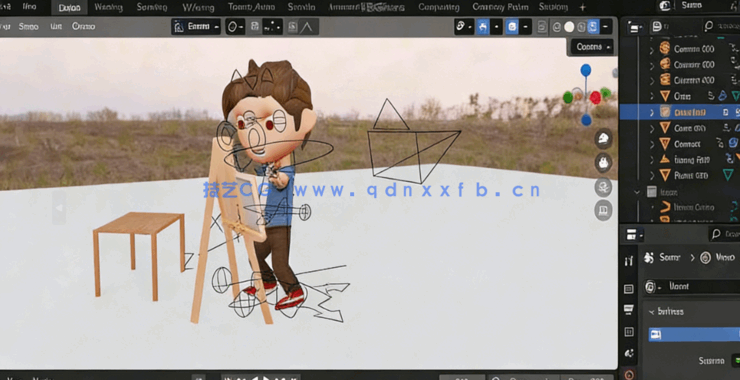Choose the proportional editing falloff curve
Viewport: 740px width, 380px height.
pos(308,27)
